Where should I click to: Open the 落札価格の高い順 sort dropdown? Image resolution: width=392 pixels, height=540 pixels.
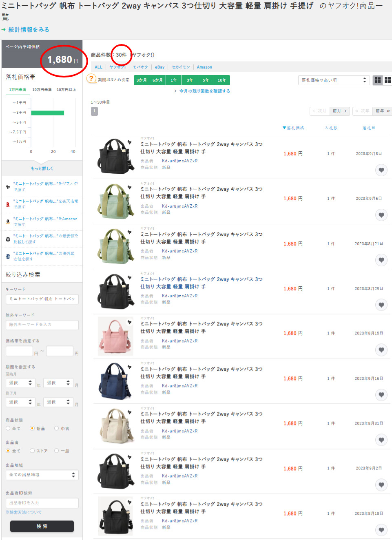pos(333,80)
